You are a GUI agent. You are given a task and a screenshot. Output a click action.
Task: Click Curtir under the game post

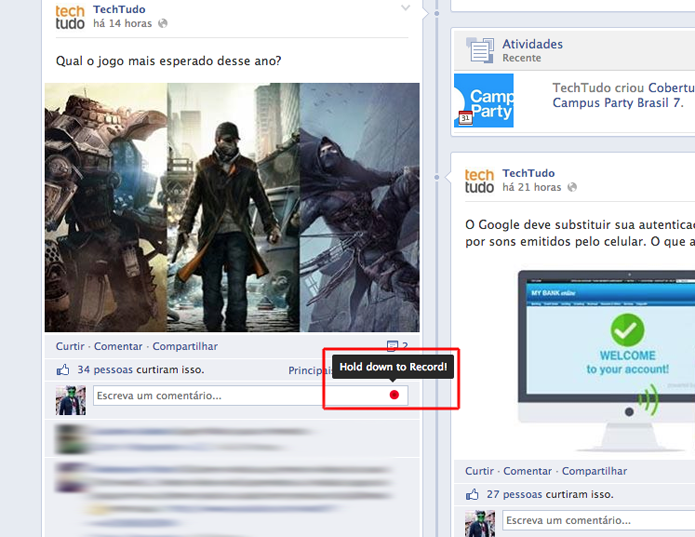tap(70, 346)
